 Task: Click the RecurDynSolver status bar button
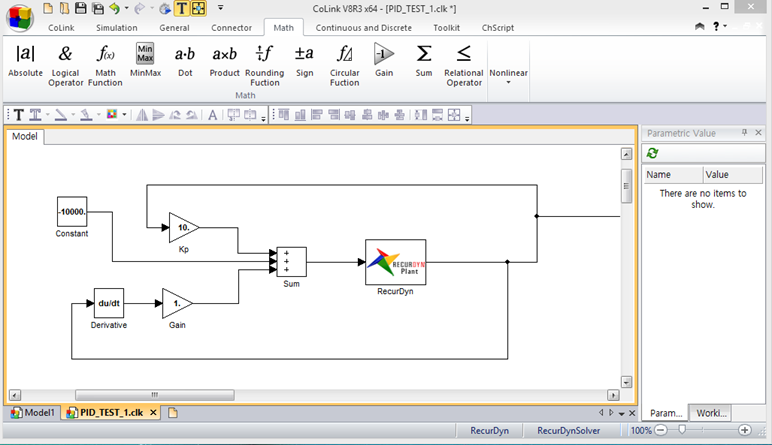click(569, 431)
